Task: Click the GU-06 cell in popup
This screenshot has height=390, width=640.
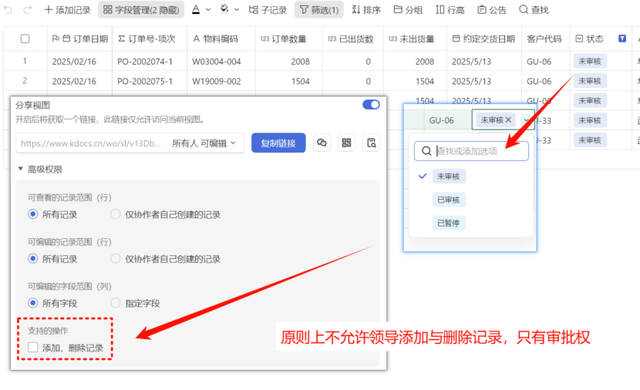Action: tap(441, 120)
